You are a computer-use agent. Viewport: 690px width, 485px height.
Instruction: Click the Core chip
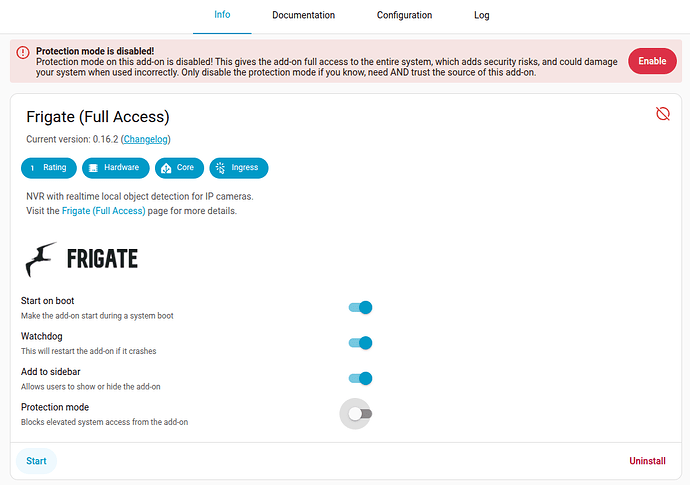[179, 168]
